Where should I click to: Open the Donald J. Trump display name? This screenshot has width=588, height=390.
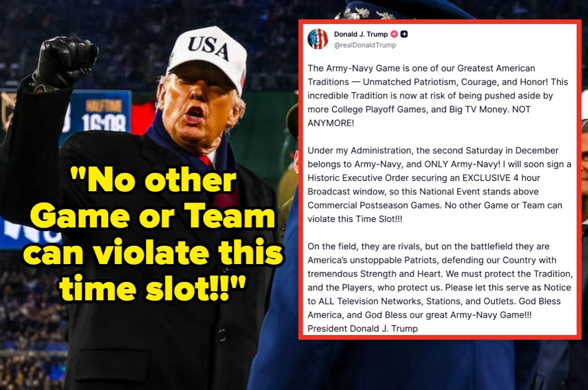[x=361, y=34]
